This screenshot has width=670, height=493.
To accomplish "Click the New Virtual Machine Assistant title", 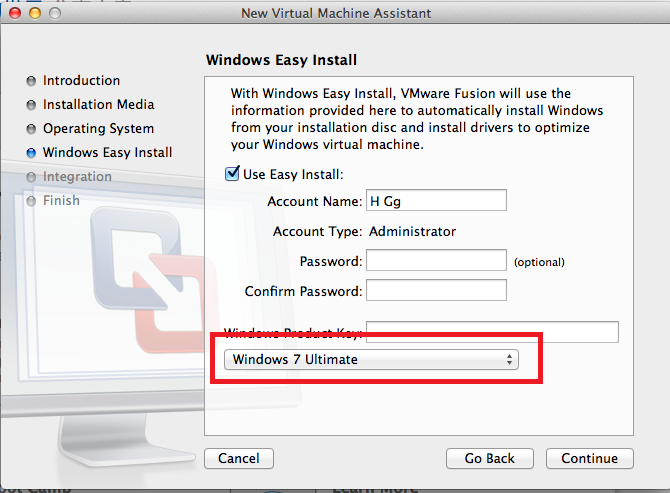I will click(x=336, y=13).
